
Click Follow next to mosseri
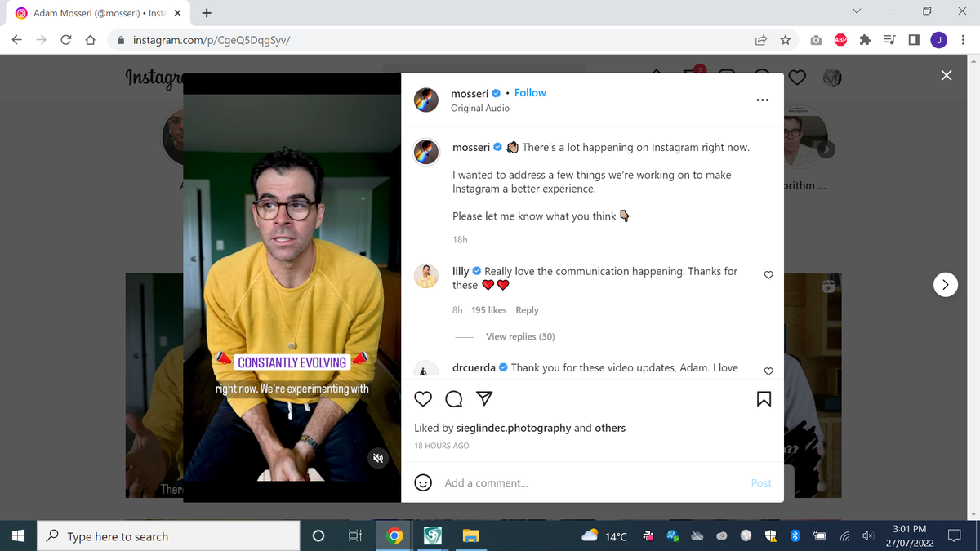click(x=530, y=93)
